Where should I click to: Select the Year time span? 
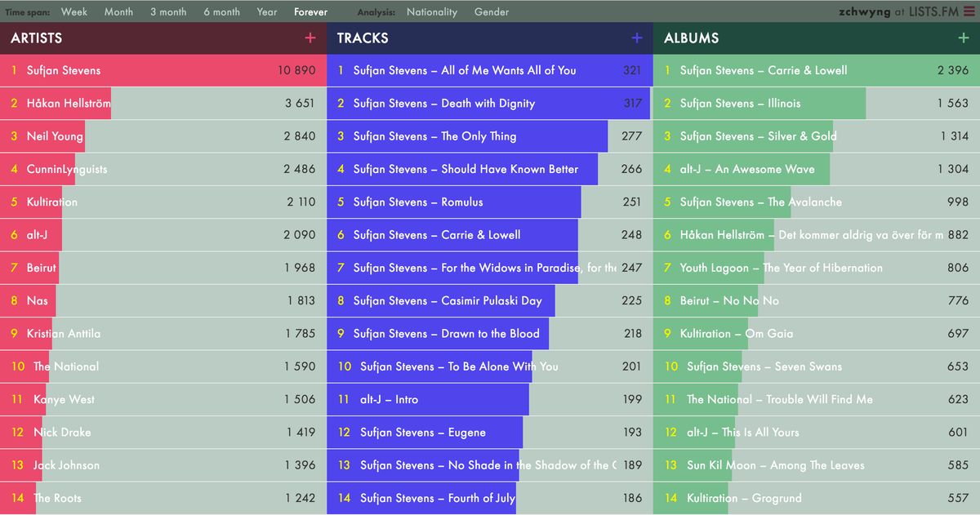pos(267,11)
